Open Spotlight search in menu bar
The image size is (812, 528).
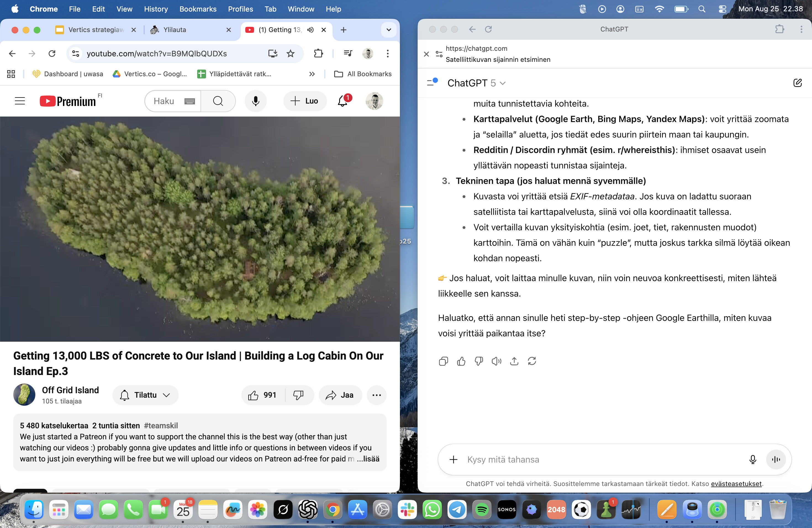(702, 9)
